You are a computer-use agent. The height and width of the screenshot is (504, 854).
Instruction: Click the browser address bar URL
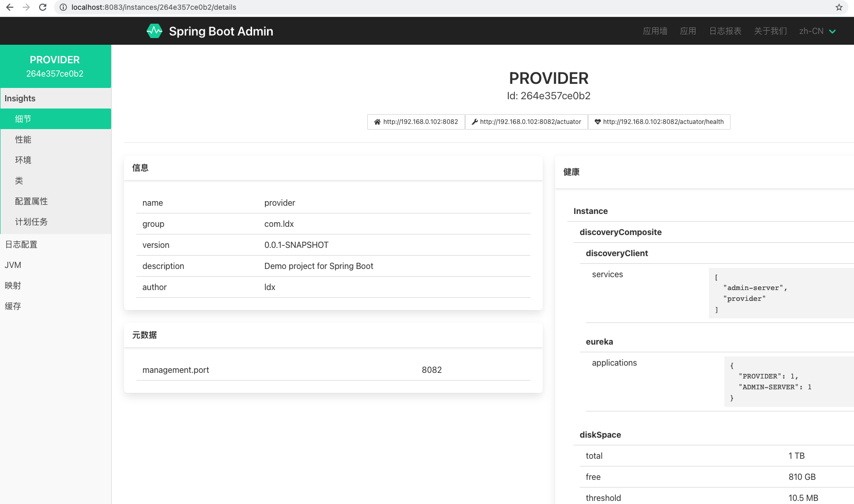click(154, 7)
